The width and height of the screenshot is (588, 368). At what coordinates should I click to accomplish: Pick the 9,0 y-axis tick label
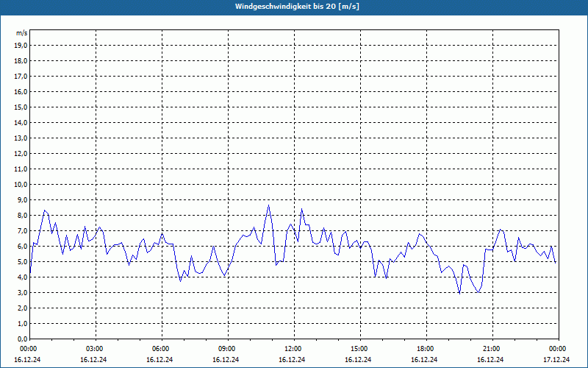(x=22, y=199)
